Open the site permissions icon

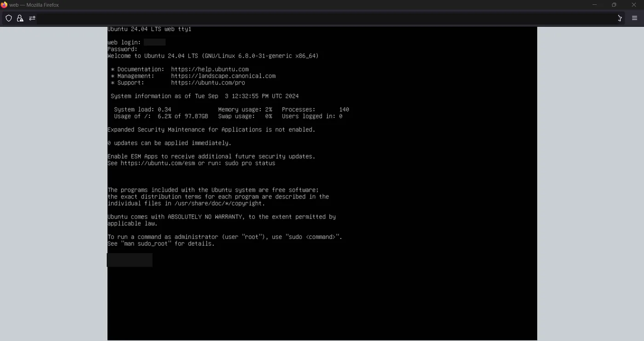(x=32, y=18)
